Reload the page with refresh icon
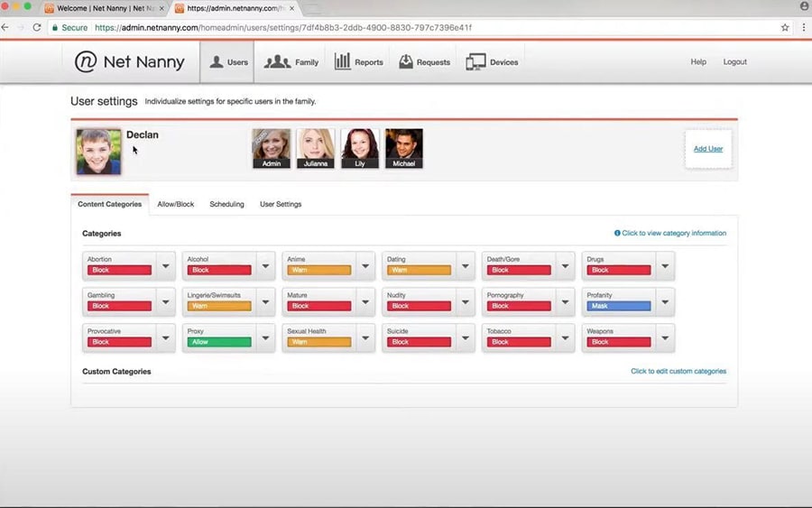812x508 pixels. 37,27
